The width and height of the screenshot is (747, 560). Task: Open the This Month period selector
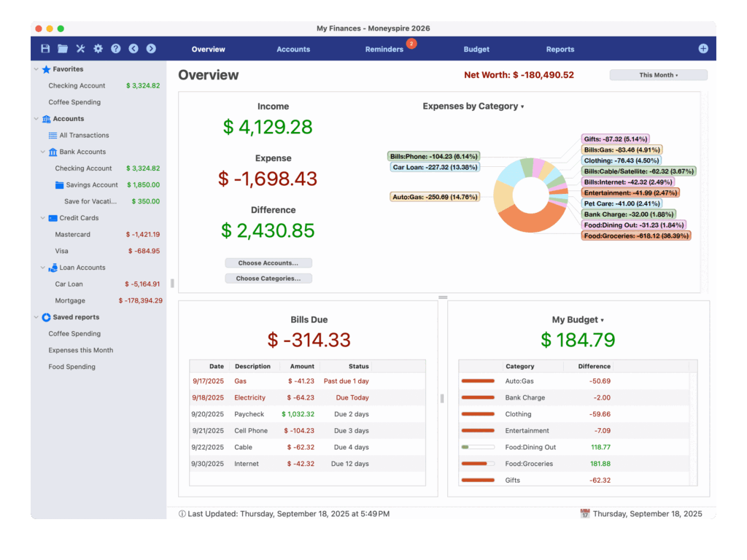(657, 74)
